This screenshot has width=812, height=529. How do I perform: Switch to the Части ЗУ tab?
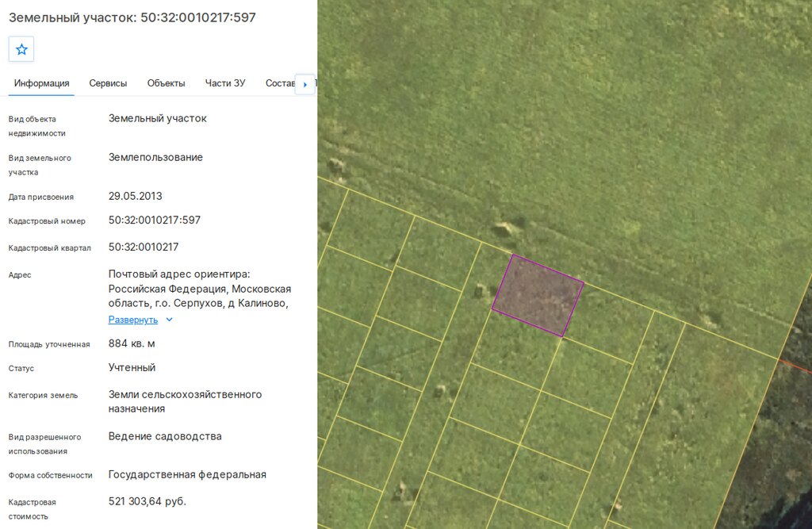pyautogui.click(x=224, y=83)
